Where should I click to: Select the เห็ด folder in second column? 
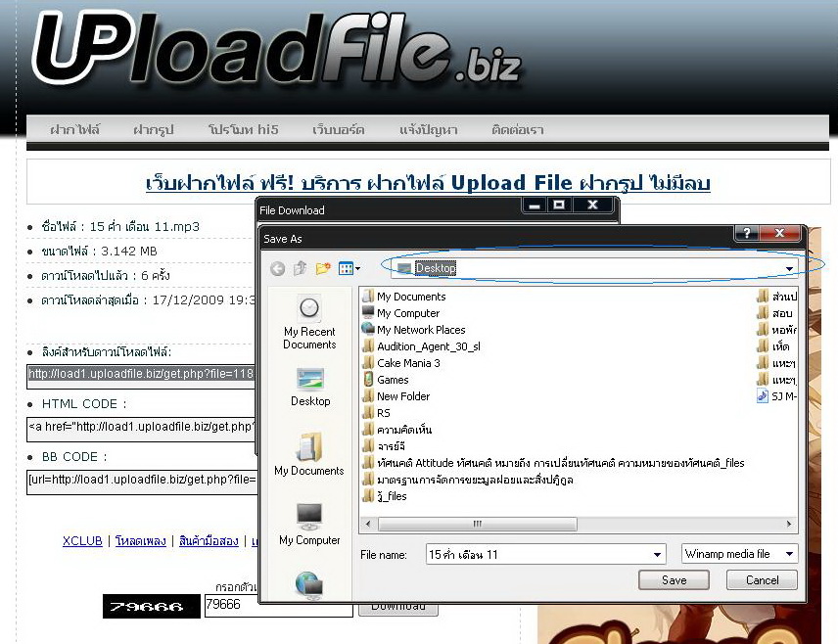(773, 346)
